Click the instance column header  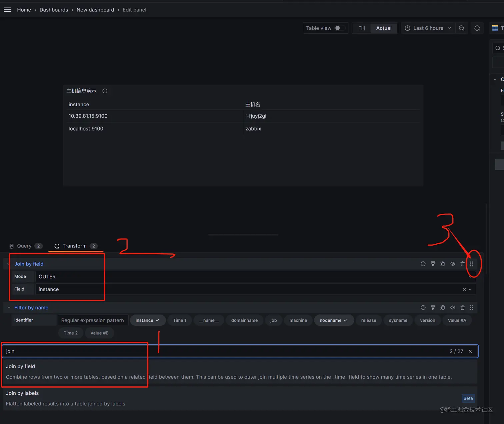tap(79, 104)
